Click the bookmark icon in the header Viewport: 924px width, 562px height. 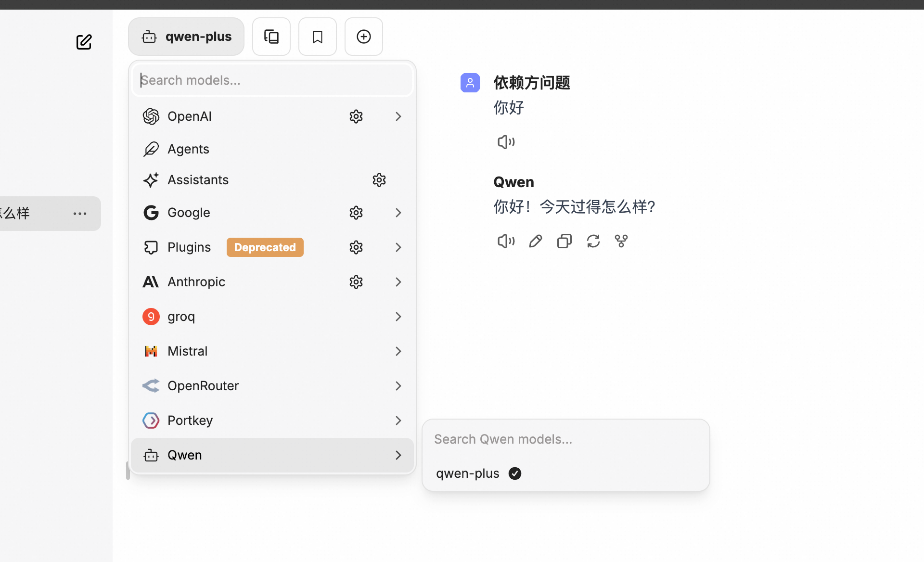[x=318, y=37]
